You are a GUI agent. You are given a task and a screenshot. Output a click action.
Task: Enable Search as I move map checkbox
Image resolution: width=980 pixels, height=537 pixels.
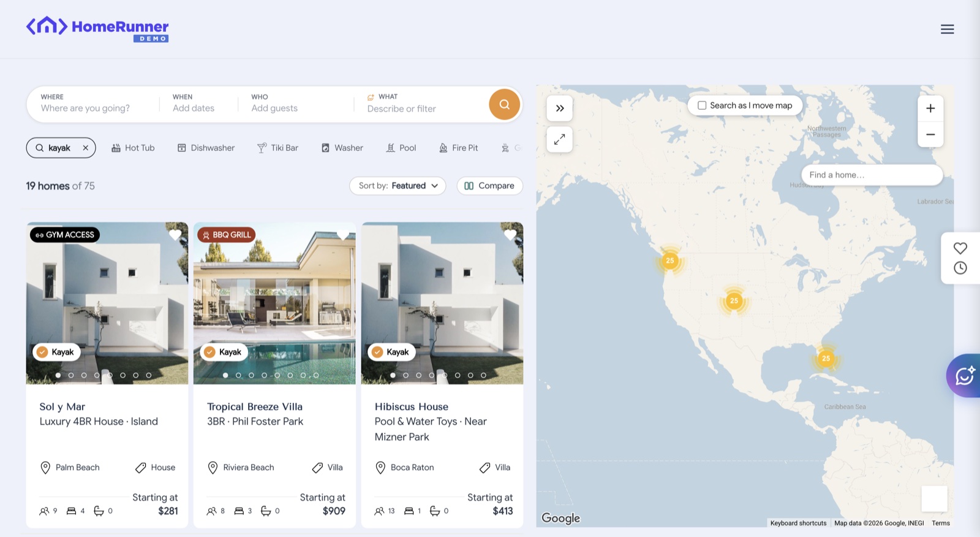[x=702, y=105]
